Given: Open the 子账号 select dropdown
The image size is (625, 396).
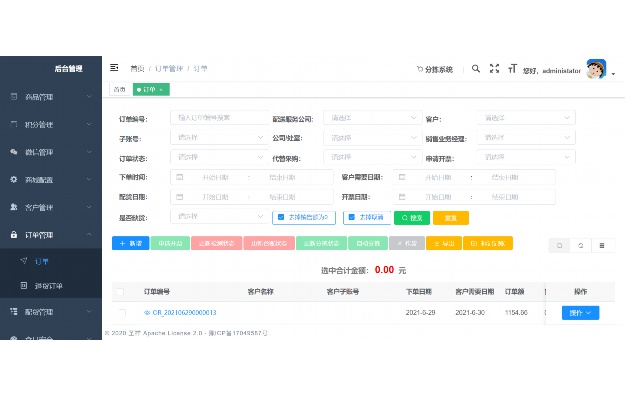Looking at the screenshot, I should pyautogui.click(x=220, y=137).
